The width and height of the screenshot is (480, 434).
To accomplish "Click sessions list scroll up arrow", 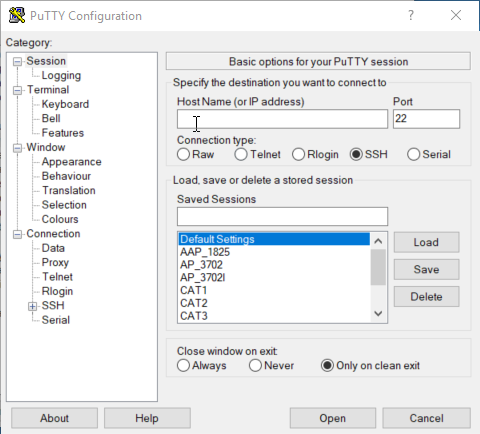I will [378, 241].
